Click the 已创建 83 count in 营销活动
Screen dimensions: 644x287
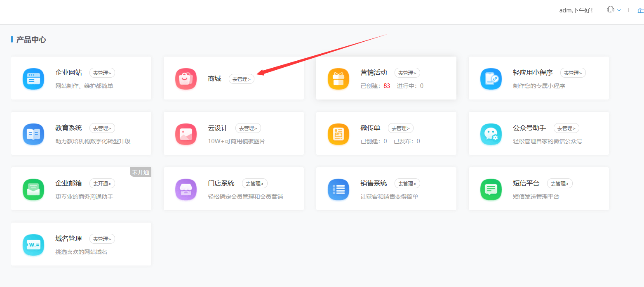point(375,86)
